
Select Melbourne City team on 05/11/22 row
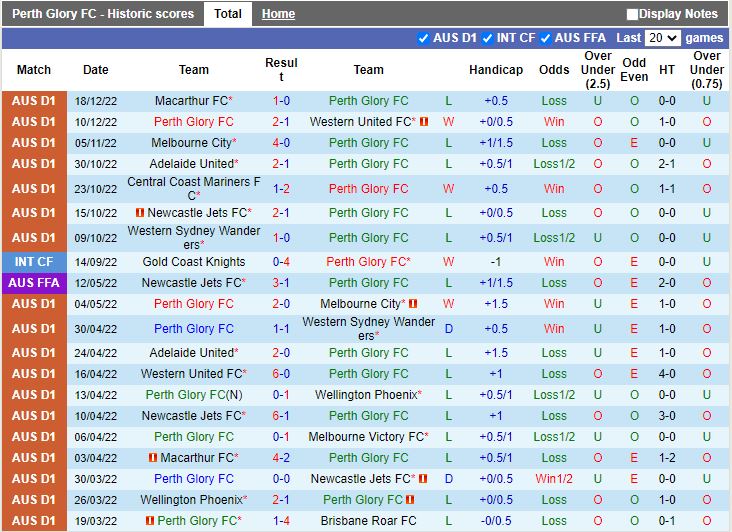(x=191, y=143)
